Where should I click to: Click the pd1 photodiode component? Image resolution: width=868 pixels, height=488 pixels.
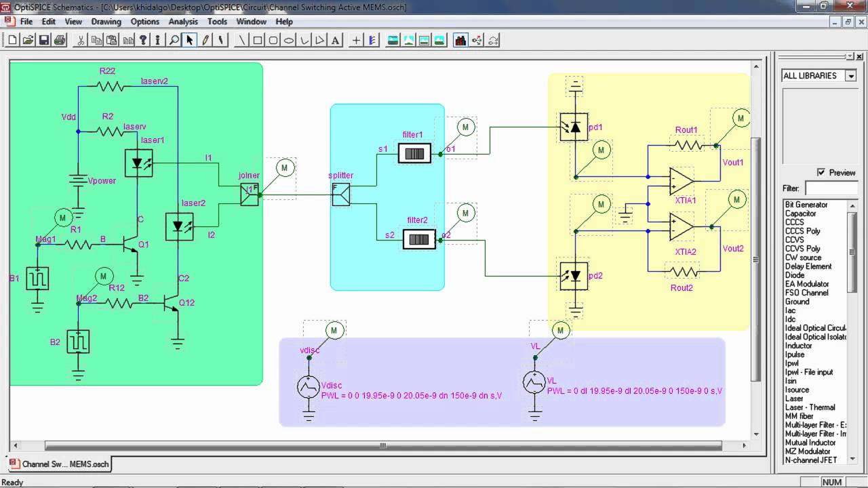574,127
